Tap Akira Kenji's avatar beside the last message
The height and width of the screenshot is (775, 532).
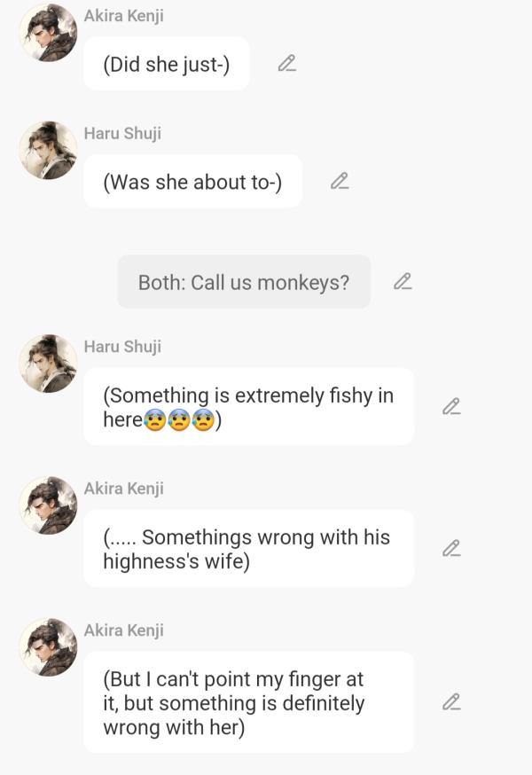49,647
